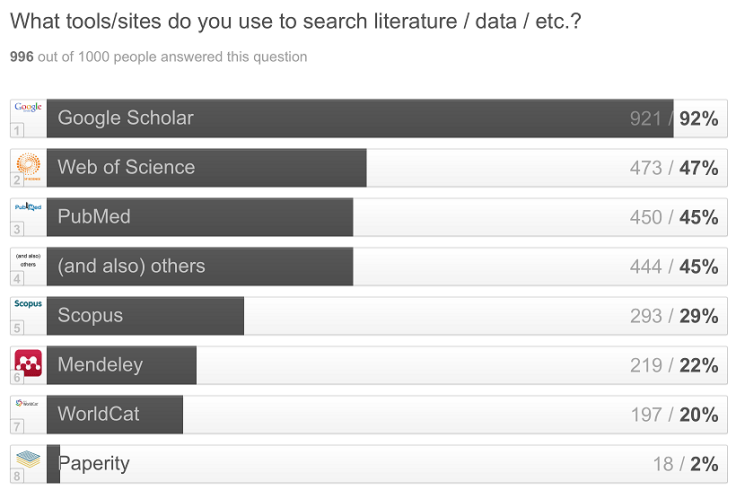Viewport: 736px width, 490px height.
Task: Select the PubMed logo icon
Action: point(28,207)
